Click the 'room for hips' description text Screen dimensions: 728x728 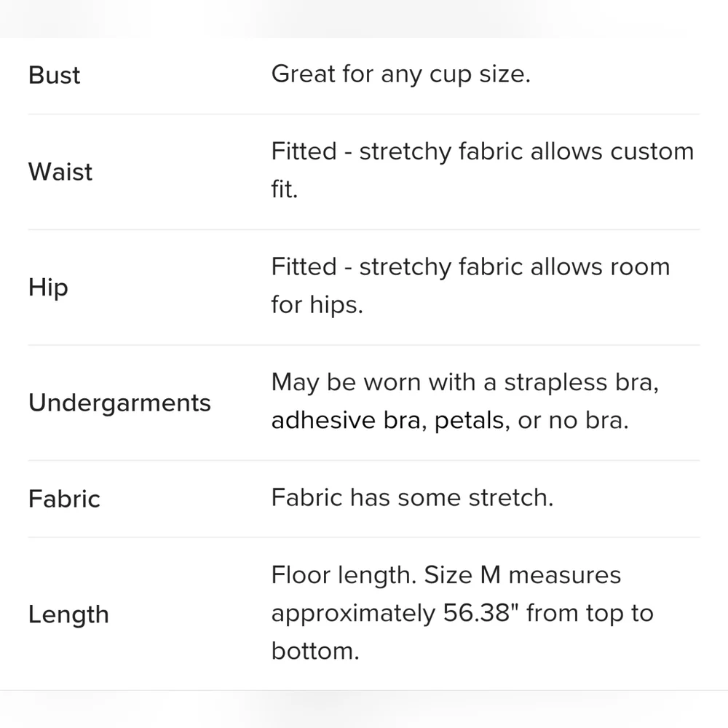pos(470,285)
